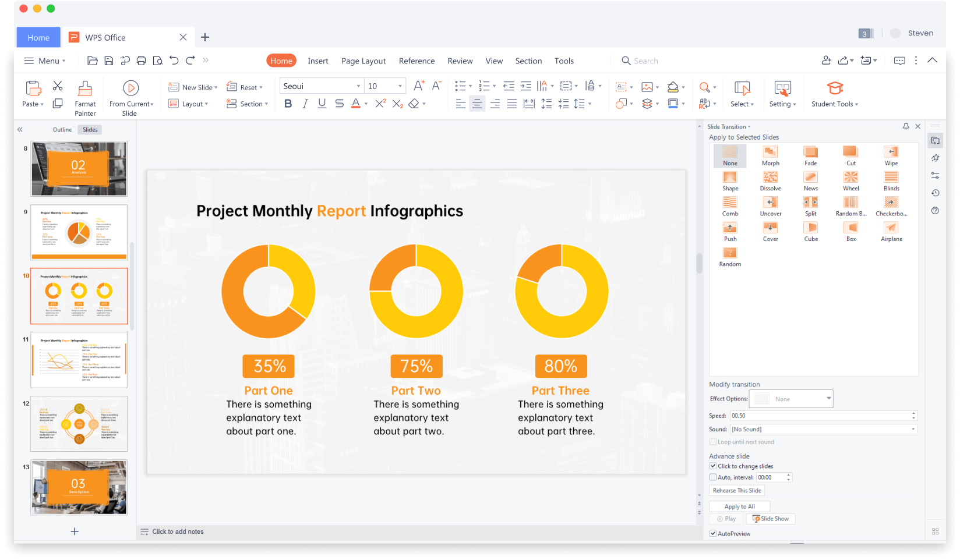Expand the Effect Options dropdown
The image size is (960, 560).
click(x=828, y=399)
